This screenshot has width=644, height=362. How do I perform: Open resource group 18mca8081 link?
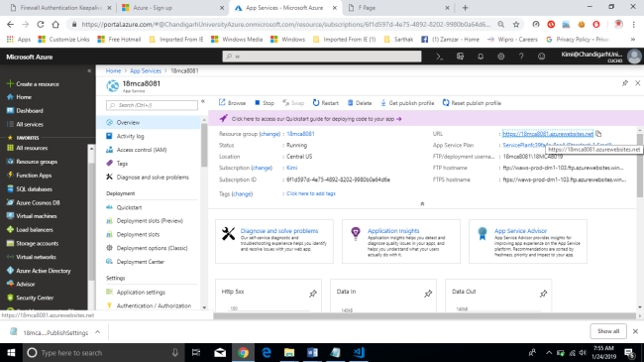coord(300,134)
